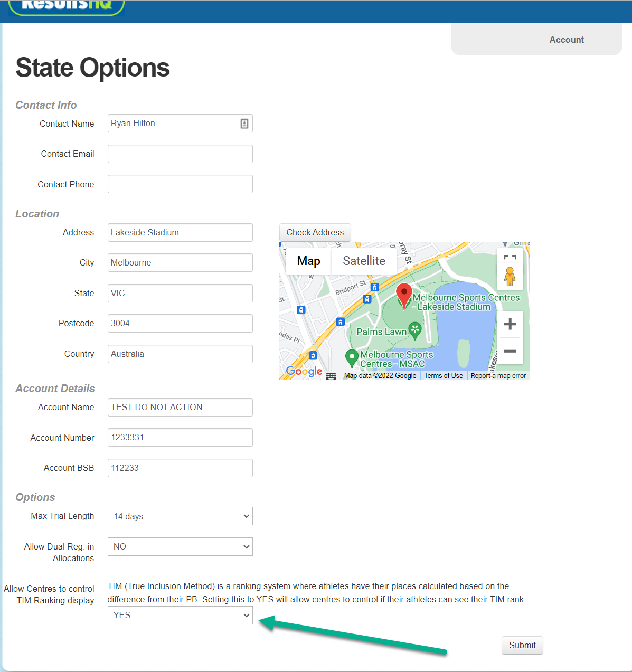Screen dimensions: 632x672
Task: Zoom out on the map with minus button
Action: click(x=510, y=351)
